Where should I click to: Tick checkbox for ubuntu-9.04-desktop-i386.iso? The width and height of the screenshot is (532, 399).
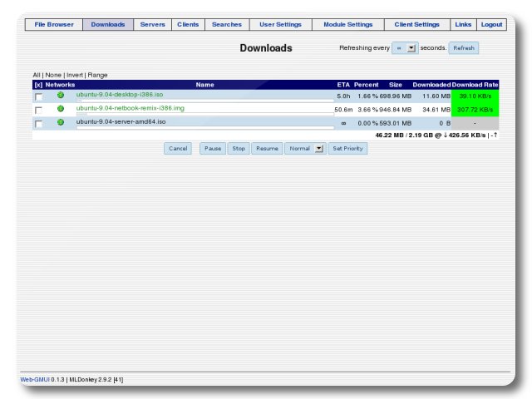39,96
